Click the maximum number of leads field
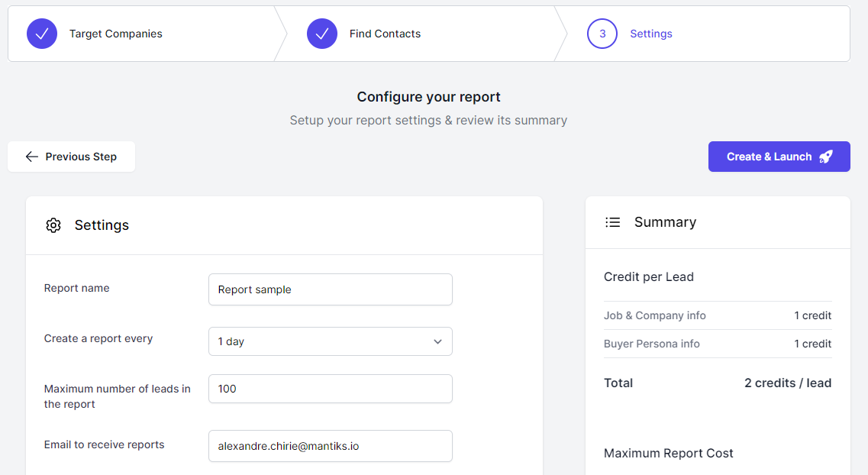868x475 pixels. (x=330, y=389)
